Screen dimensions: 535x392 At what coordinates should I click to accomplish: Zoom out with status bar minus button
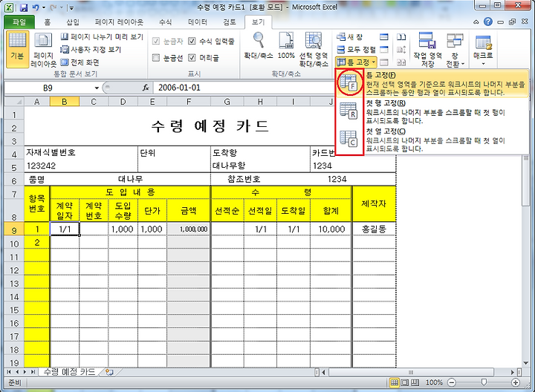[x=452, y=382]
